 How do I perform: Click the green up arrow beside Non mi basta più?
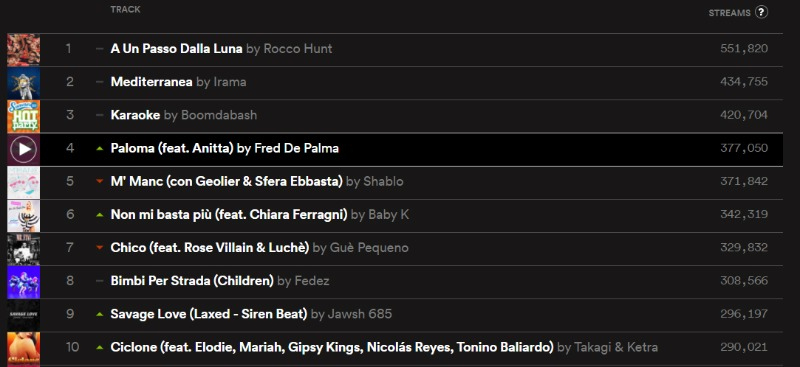pyautogui.click(x=99, y=215)
